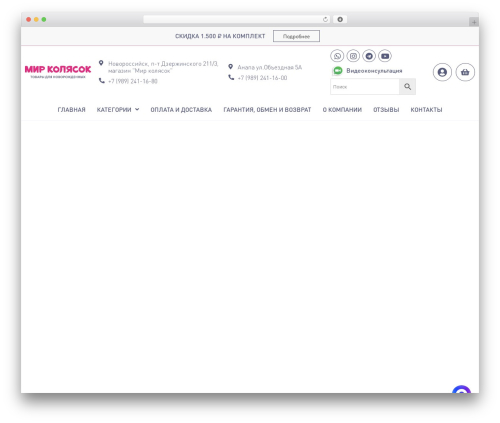500x423 pixels.
Task: Click the Анапа ул. Объездная 5А address
Action: pyautogui.click(x=270, y=67)
